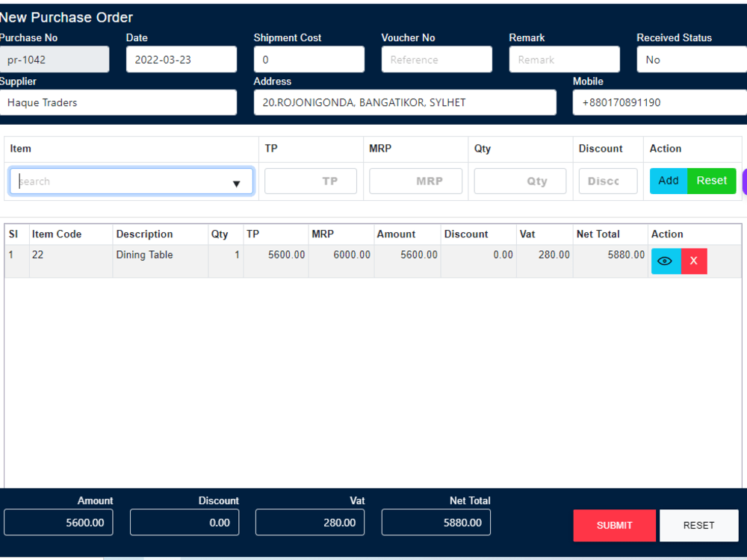
Task: Click the Remark field
Action: coord(564,59)
